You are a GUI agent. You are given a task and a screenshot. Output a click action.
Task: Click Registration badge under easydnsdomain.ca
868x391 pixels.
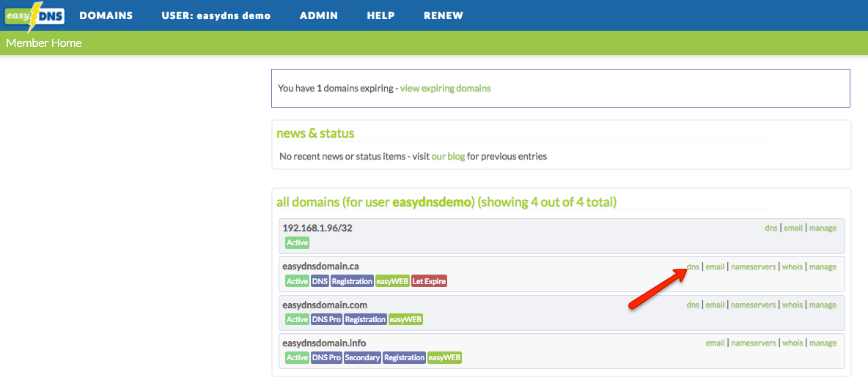click(x=352, y=281)
